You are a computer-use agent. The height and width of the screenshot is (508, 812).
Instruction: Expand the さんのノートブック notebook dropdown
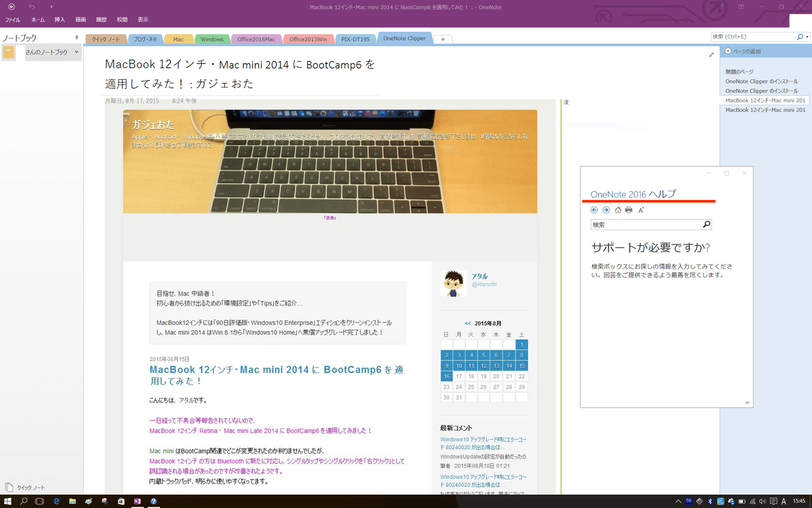pyautogui.click(x=76, y=52)
